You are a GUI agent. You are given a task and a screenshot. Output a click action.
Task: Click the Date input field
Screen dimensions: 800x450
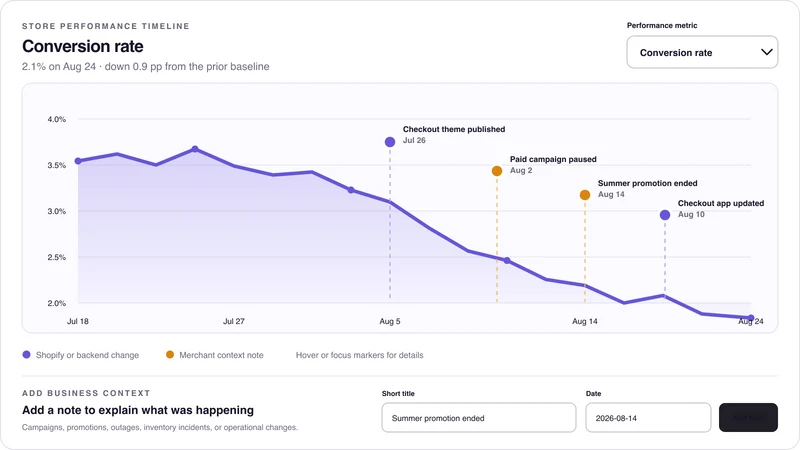click(x=648, y=417)
